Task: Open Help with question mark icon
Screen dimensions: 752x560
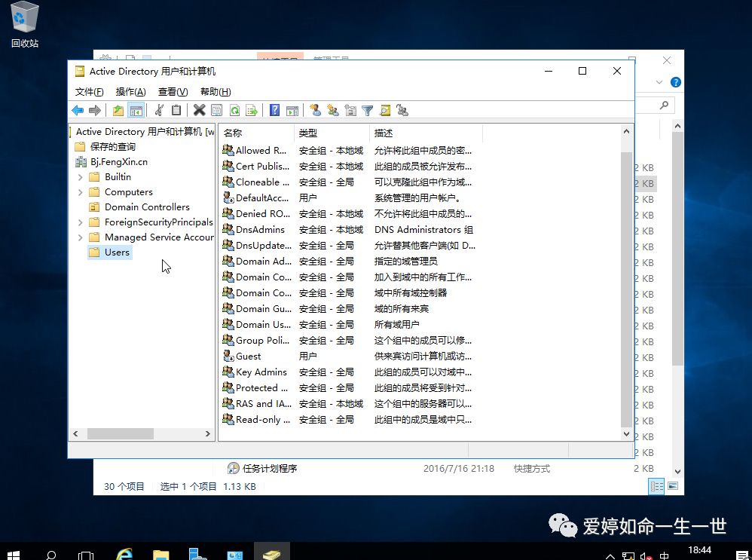Action: (x=274, y=110)
